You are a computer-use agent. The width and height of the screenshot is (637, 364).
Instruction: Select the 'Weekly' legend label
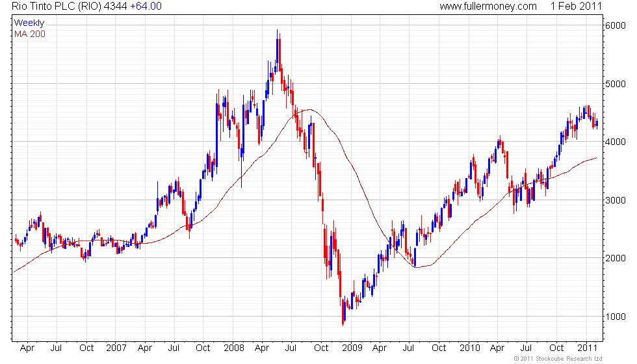click(29, 23)
